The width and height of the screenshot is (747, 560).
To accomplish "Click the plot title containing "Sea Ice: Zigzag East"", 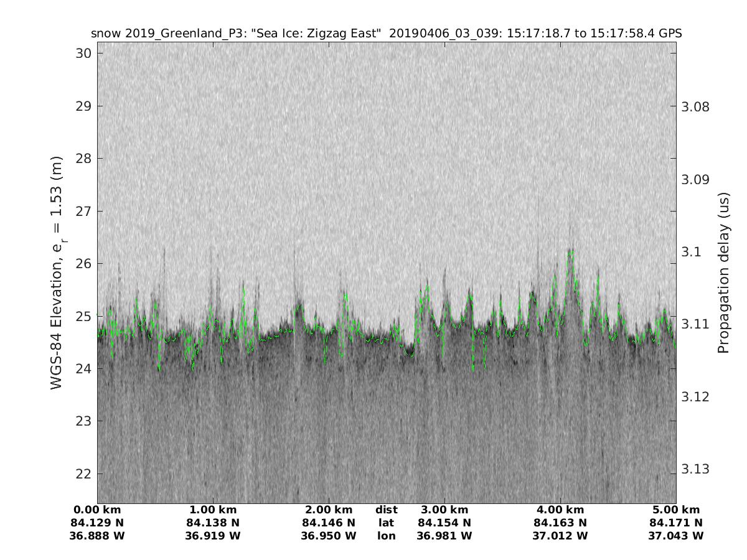I will tap(386, 34).
